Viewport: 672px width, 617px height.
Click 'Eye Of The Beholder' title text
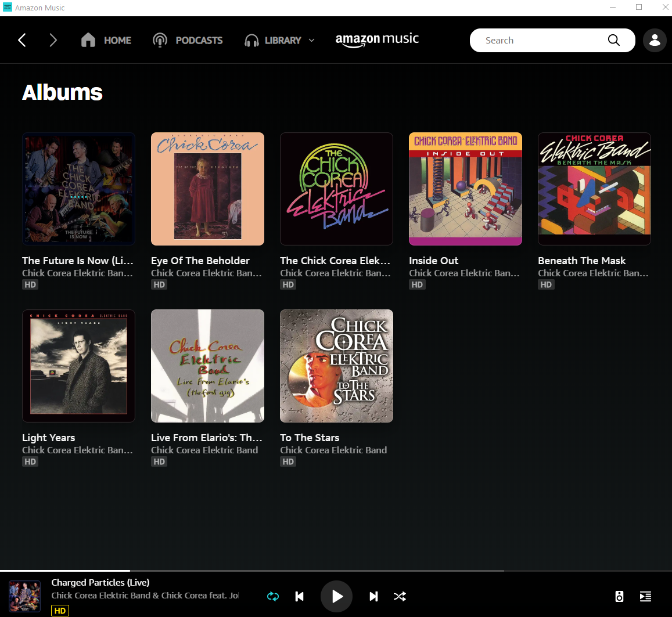point(200,261)
